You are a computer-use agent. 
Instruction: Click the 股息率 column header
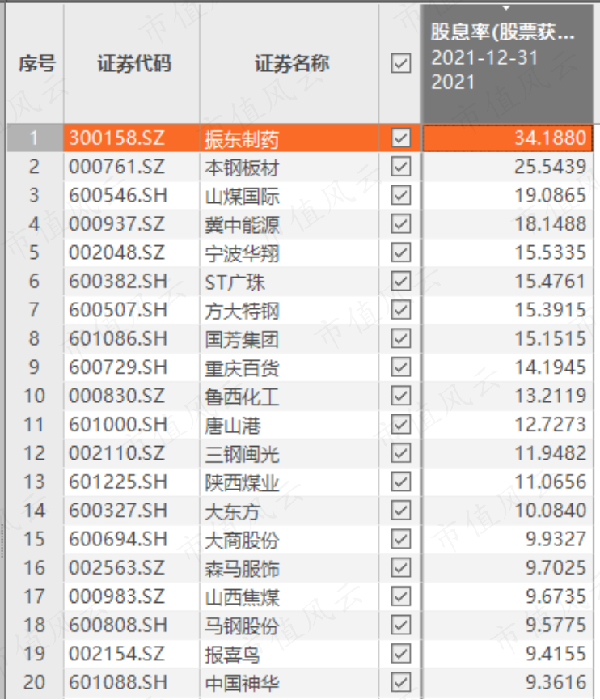coord(508,64)
